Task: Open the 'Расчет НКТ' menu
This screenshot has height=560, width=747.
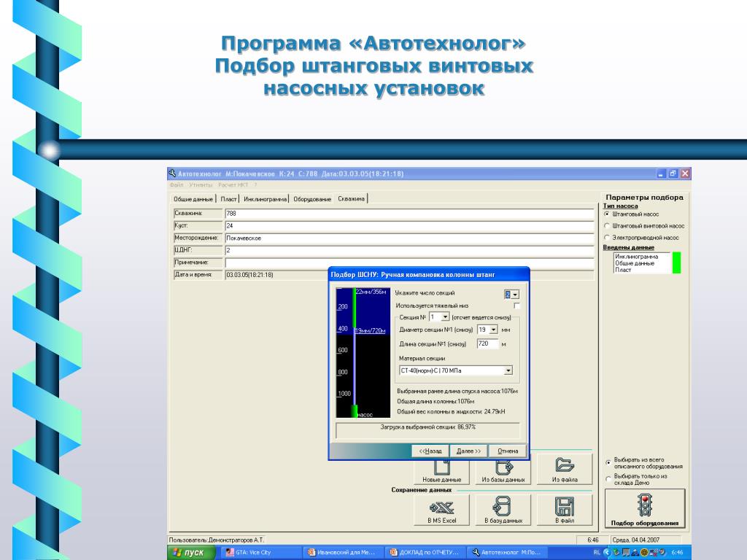Action: pyautogui.click(x=233, y=184)
